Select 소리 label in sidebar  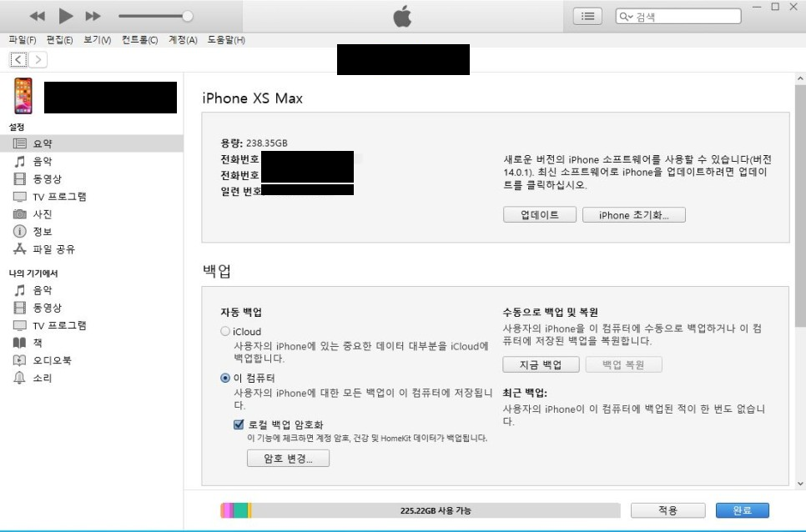(43, 378)
